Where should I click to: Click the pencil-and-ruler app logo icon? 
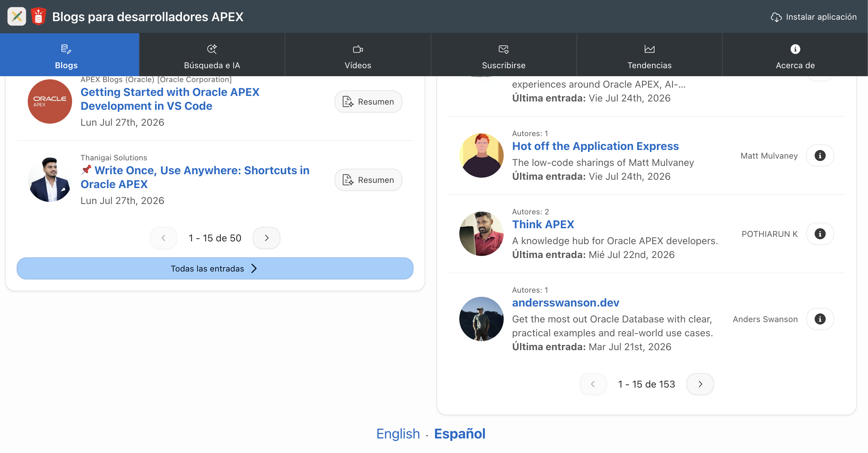point(17,16)
